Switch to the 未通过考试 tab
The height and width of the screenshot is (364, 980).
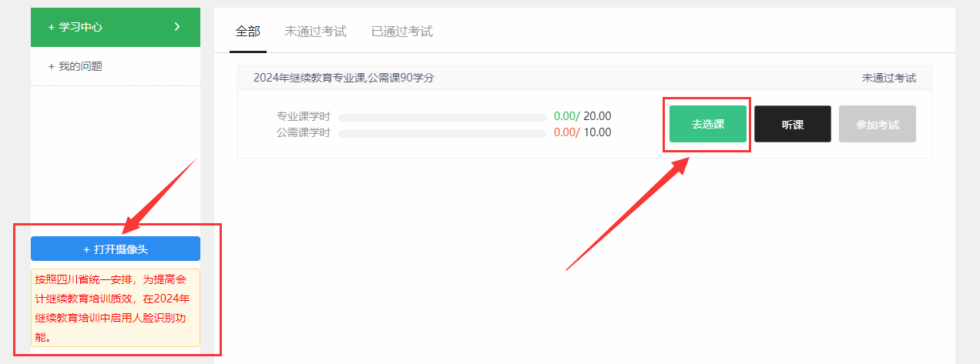315,32
